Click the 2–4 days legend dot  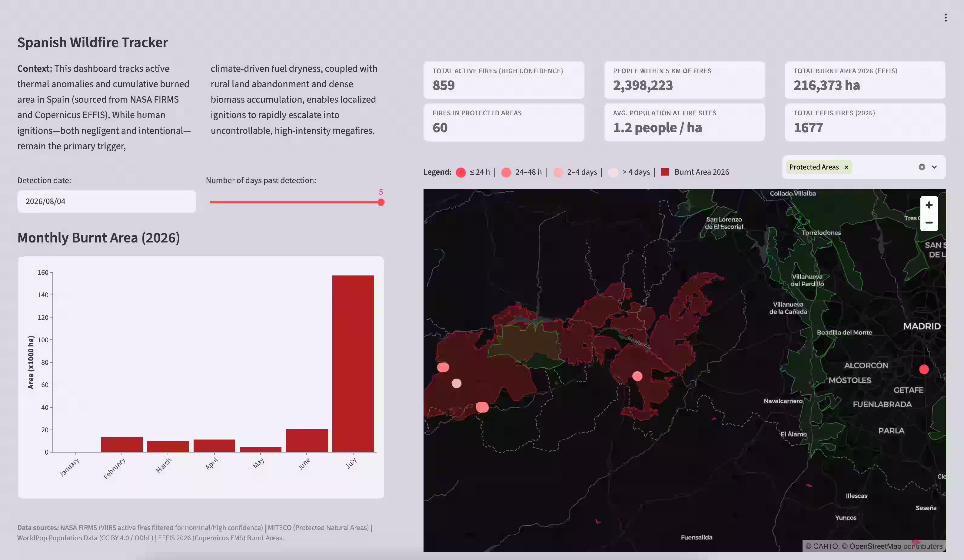(558, 173)
